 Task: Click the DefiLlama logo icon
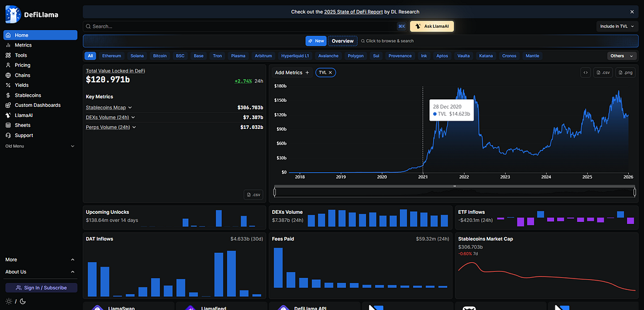click(13, 14)
